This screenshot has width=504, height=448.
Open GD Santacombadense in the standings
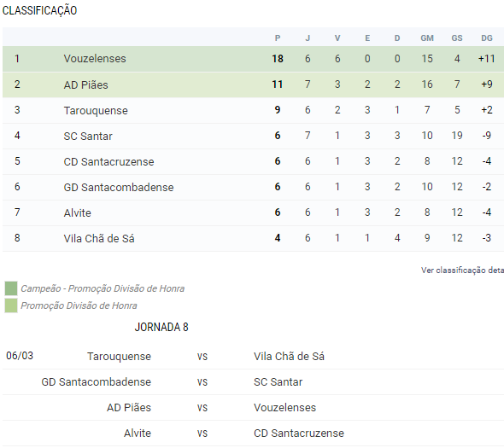coord(118,187)
